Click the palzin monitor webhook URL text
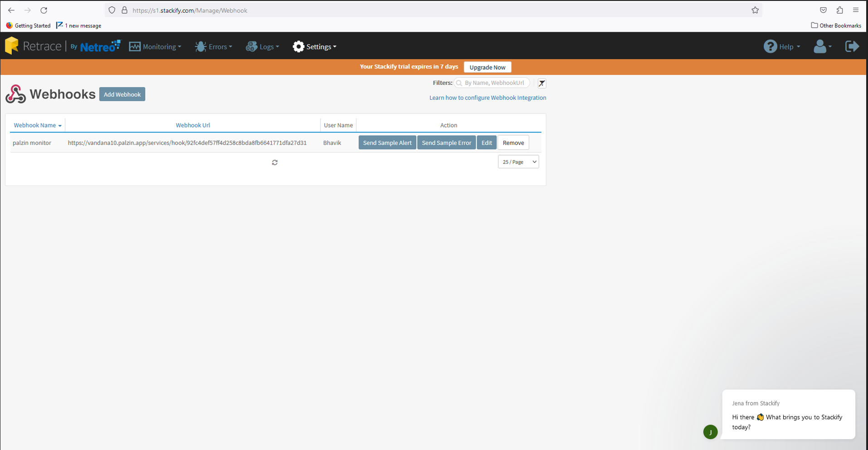Image resolution: width=868 pixels, height=450 pixels. [187, 143]
